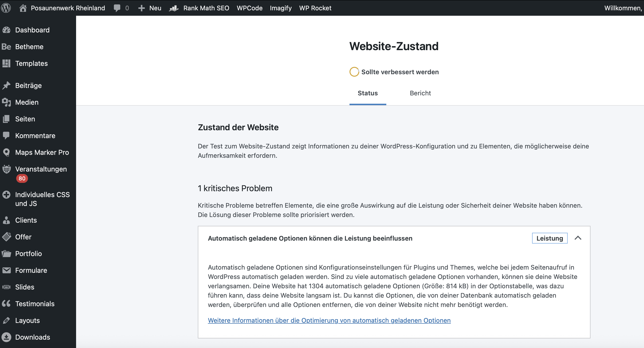Click the Beiträge pin icon
Image resolution: width=644 pixels, height=348 pixels.
coord(6,85)
